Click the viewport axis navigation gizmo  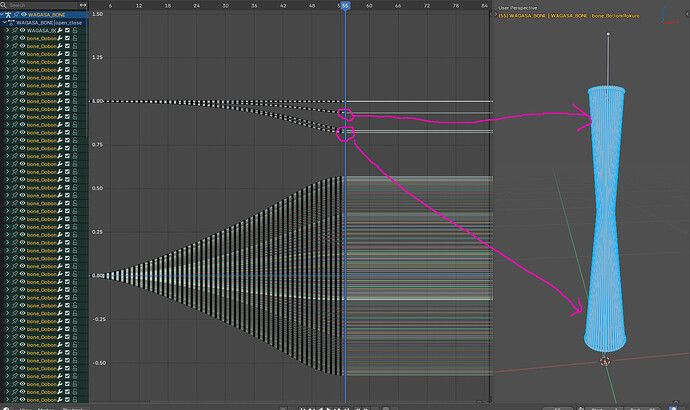pyautogui.click(x=669, y=15)
